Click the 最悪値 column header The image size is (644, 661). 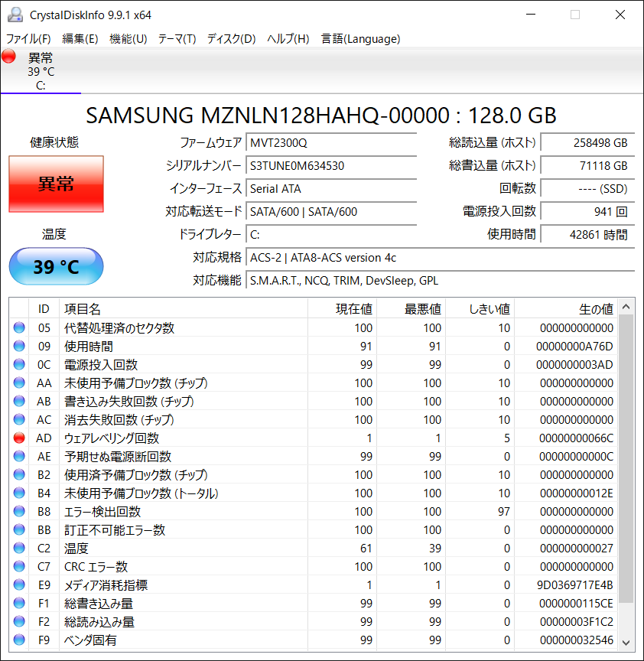click(411, 309)
